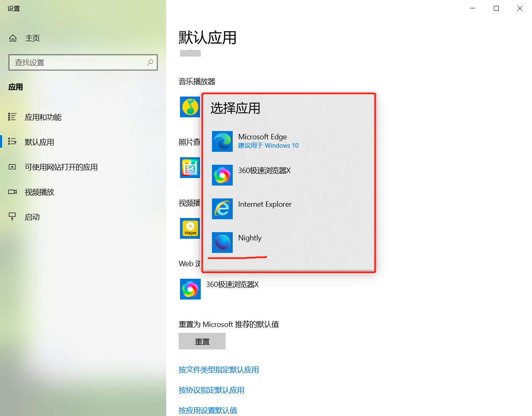
Task: Click current web browser 360极速浏览器X icon
Action: pos(190,289)
